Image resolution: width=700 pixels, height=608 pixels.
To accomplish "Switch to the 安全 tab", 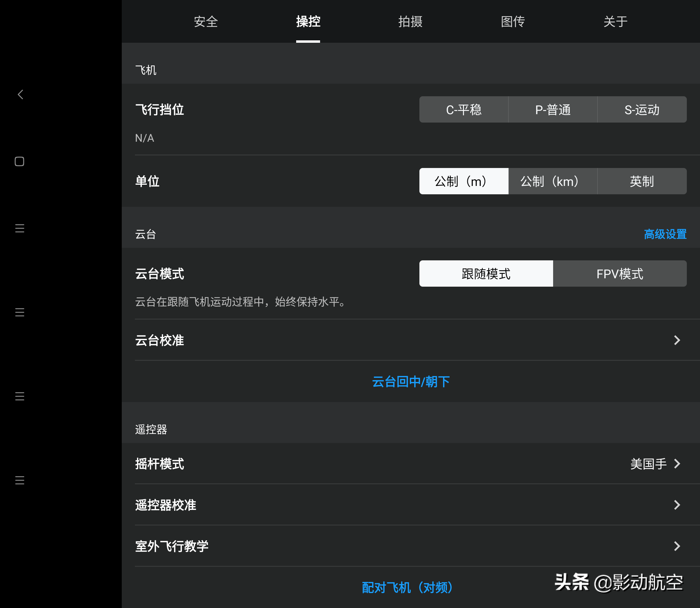I will (x=206, y=22).
